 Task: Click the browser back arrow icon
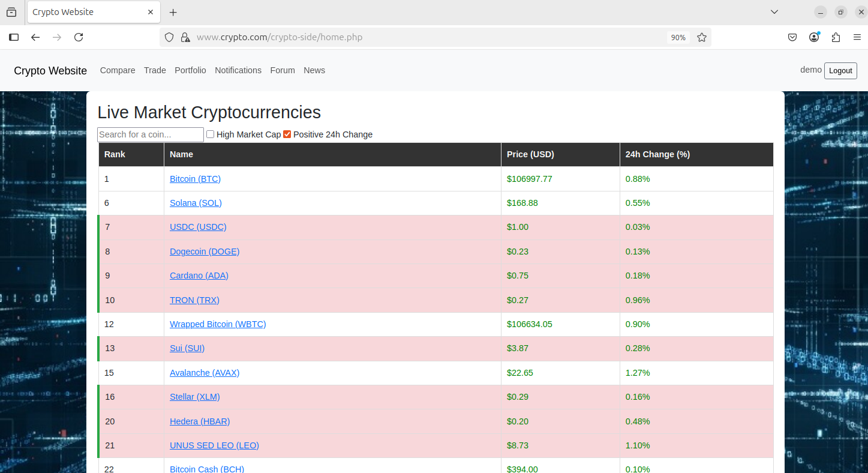35,37
